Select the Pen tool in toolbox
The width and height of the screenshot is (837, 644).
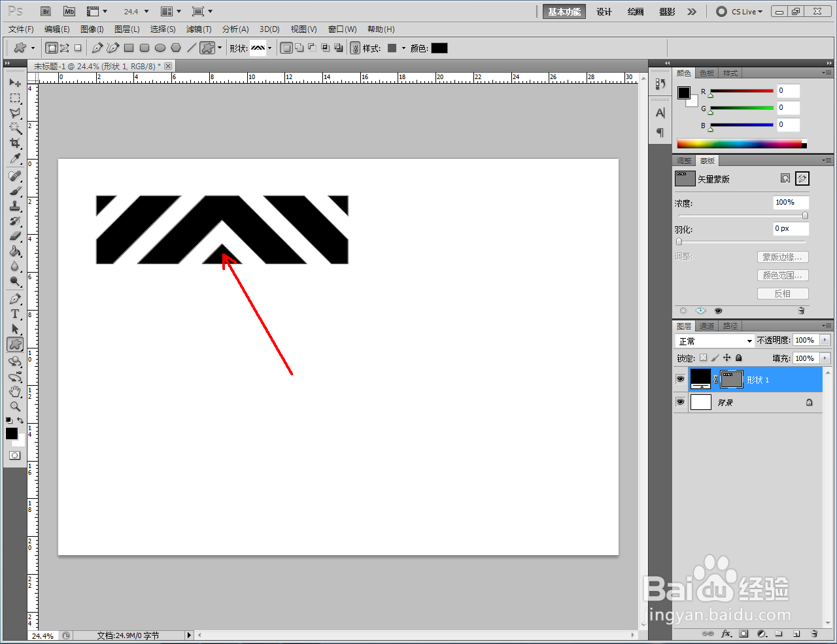15,299
